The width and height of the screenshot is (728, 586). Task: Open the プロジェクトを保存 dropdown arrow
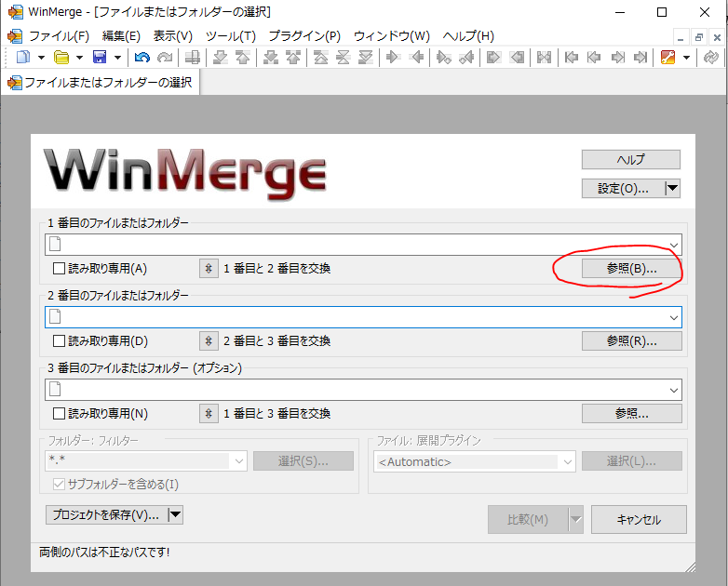point(176,514)
